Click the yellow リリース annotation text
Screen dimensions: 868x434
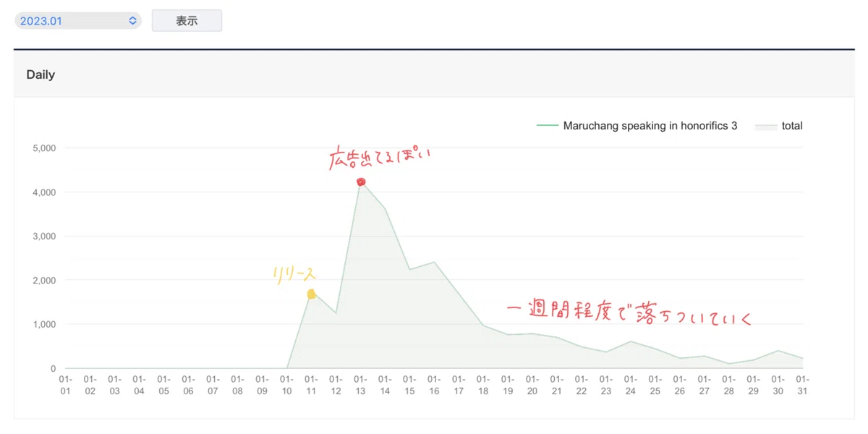click(x=295, y=275)
